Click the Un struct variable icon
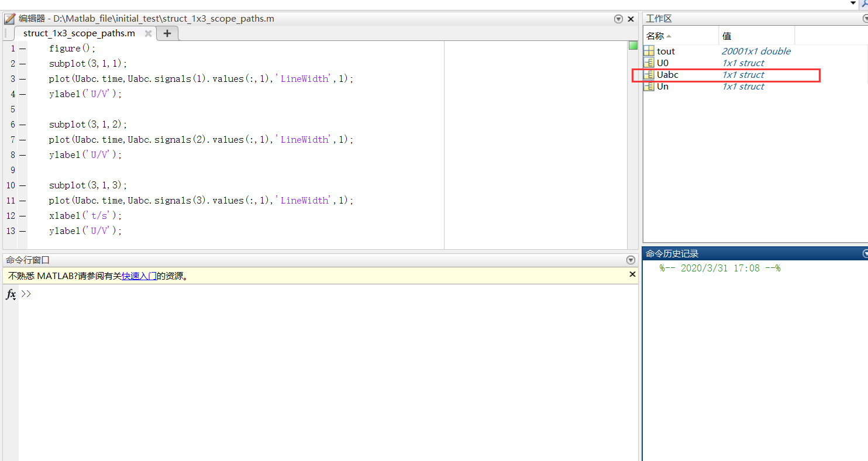The width and height of the screenshot is (868, 461). pyautogui.click(x=649, y=87)
